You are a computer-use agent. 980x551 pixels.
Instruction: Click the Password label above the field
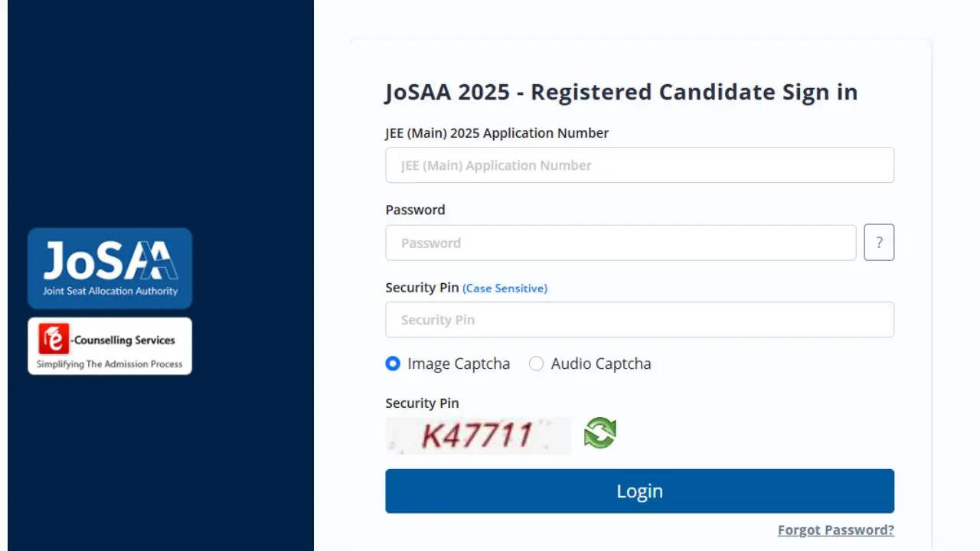pyautogui.click(x=415, y=210)
